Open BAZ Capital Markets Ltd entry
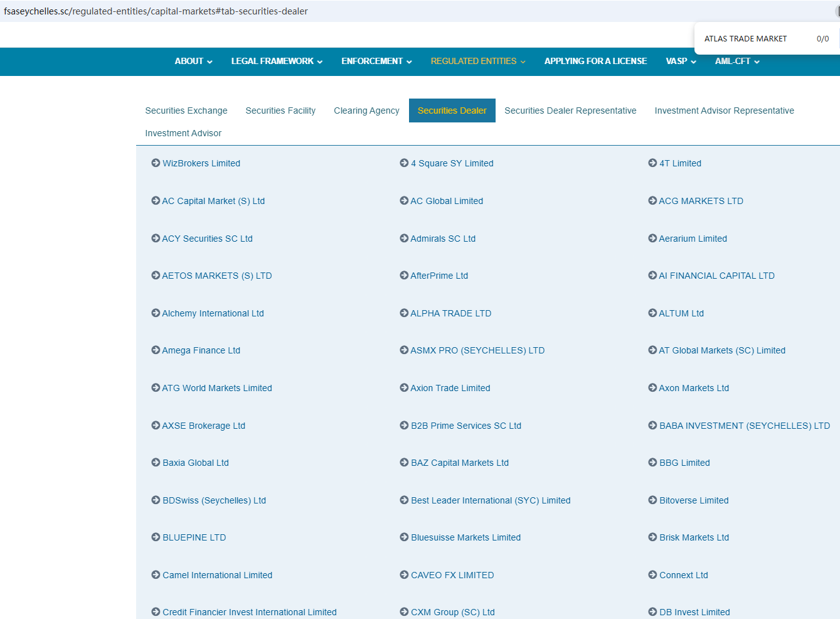 pyautogui.click(x=460, y=463)
